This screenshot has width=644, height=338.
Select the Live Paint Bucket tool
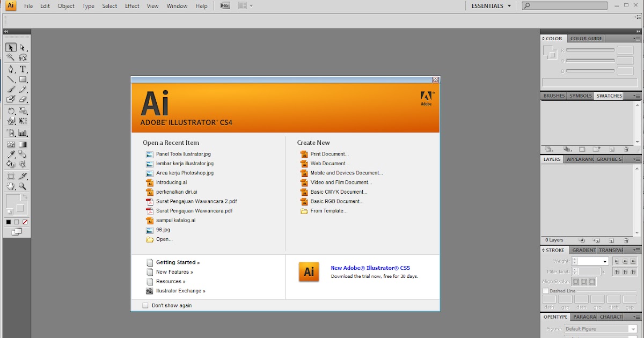click(x=11, y=164)
